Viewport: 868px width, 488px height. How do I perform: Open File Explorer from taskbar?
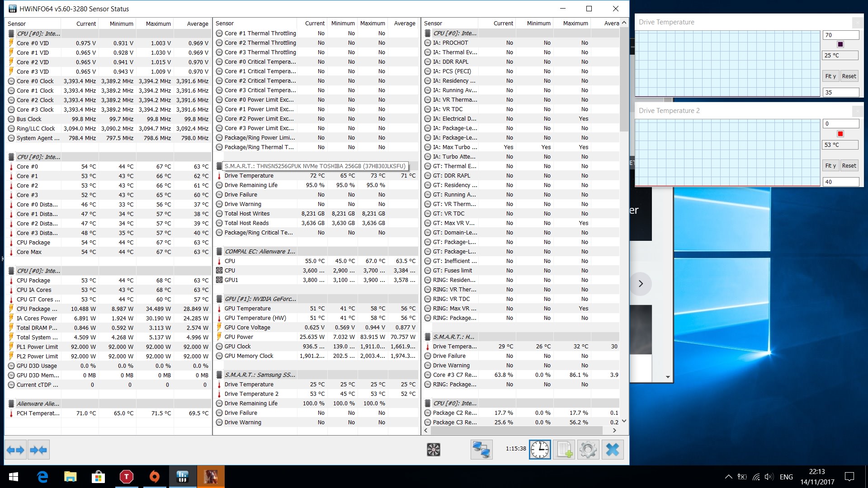[x=70, y=477]
